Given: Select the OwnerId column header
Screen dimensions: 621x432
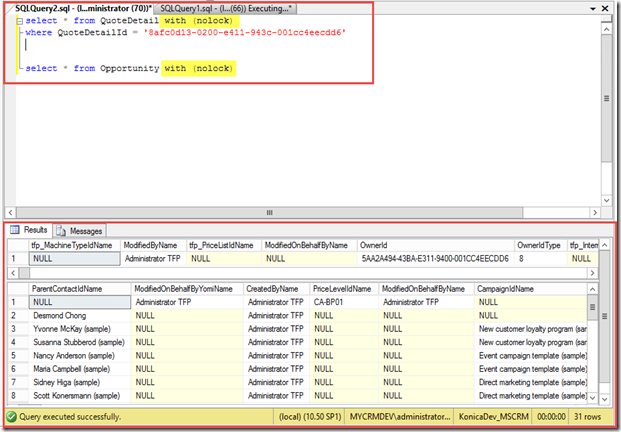Looking at the screenshot, I should [436, 245].
